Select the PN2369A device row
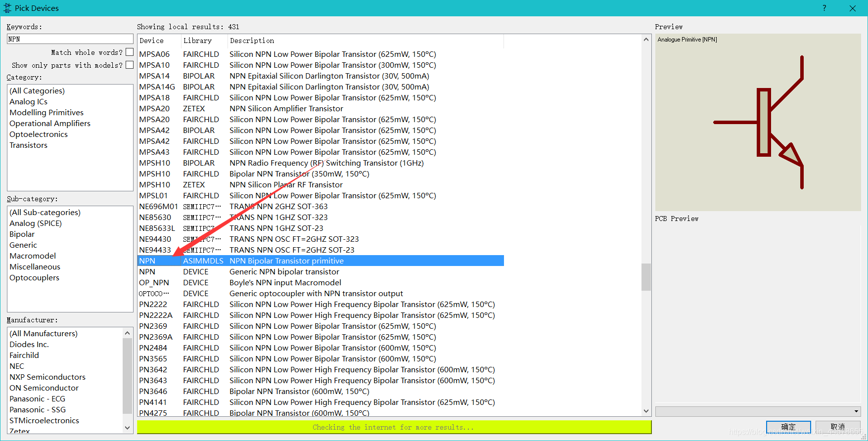 320,337
